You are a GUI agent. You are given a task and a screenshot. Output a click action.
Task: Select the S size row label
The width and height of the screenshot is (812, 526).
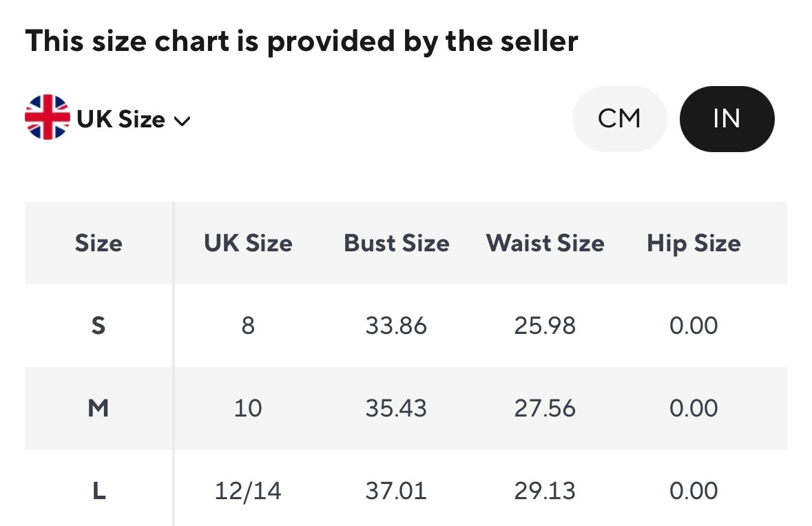(98, 326)
